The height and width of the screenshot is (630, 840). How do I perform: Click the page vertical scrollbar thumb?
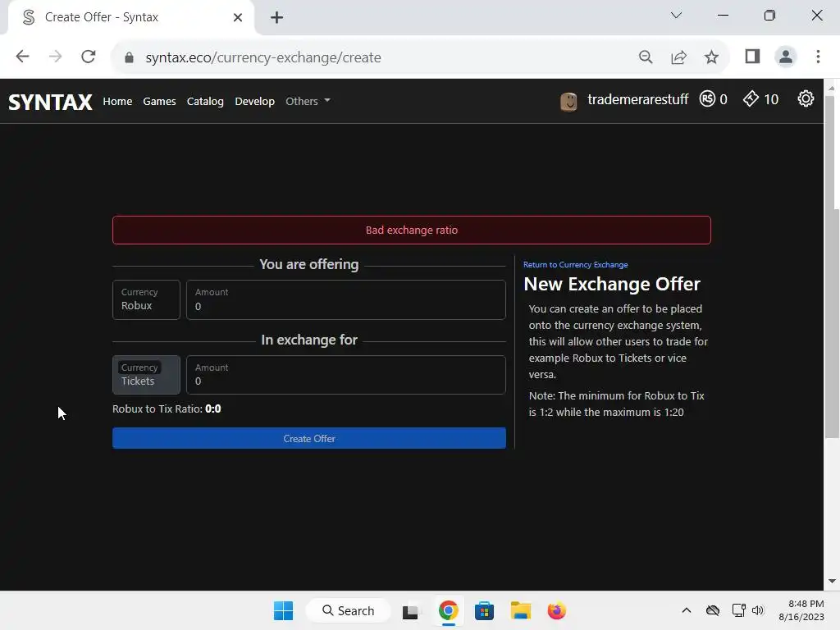(832, 268)
